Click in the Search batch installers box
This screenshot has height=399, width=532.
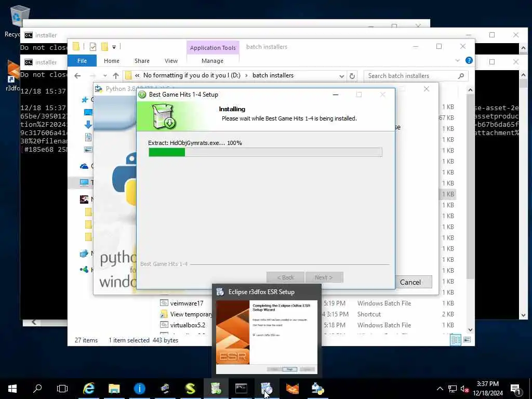pos(410,76)
